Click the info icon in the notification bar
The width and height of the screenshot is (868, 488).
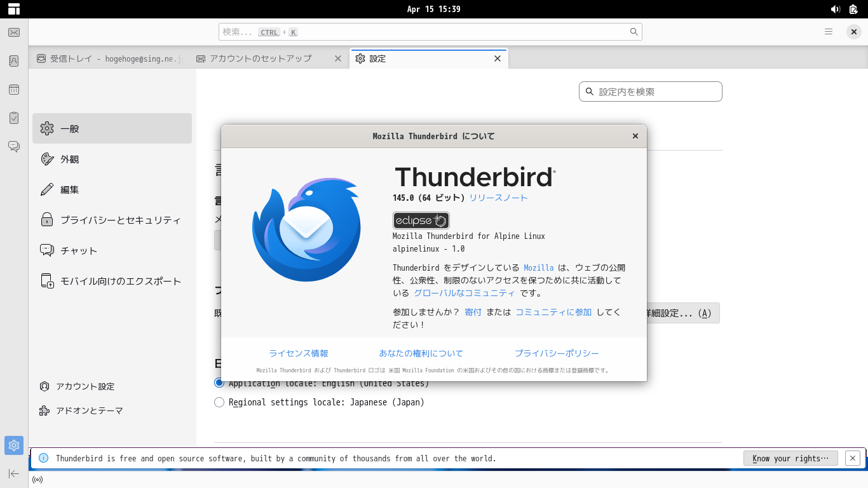[44, 458]
